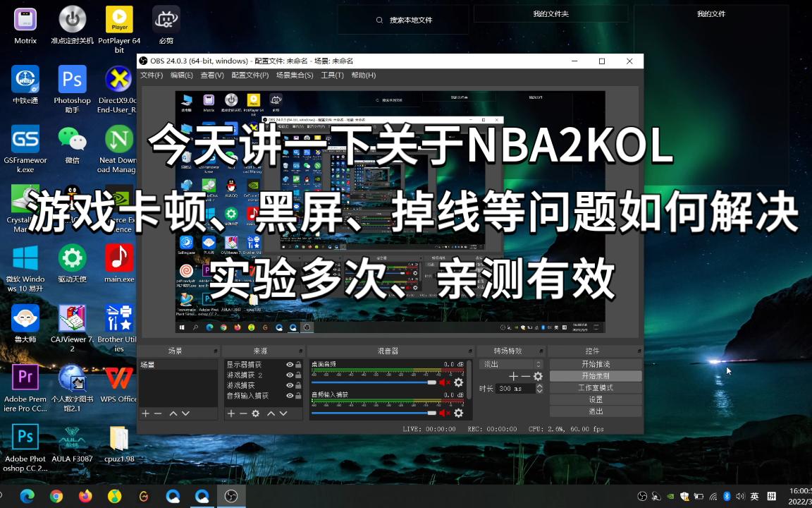Toggle visibility of 游戏捕获 2 source
Image resolution: width=812 pixels, height=508 pixels.
click(290, 375)
